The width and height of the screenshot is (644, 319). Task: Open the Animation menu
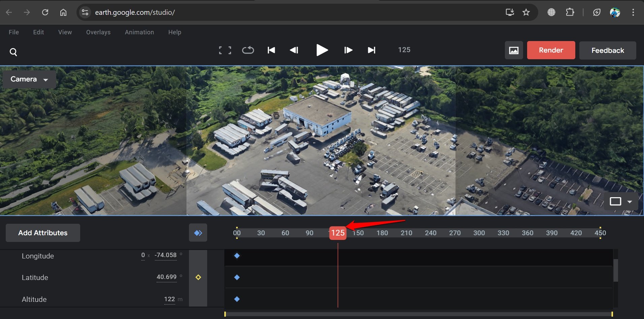click(x=139, y=32)
